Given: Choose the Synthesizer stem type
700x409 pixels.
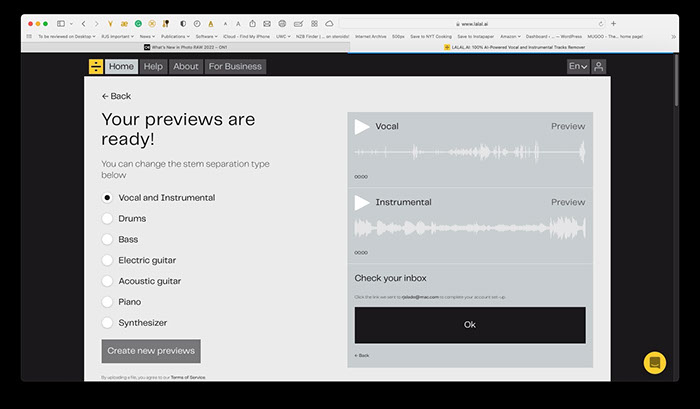Looking at the screenshot, I should point(107,323).
